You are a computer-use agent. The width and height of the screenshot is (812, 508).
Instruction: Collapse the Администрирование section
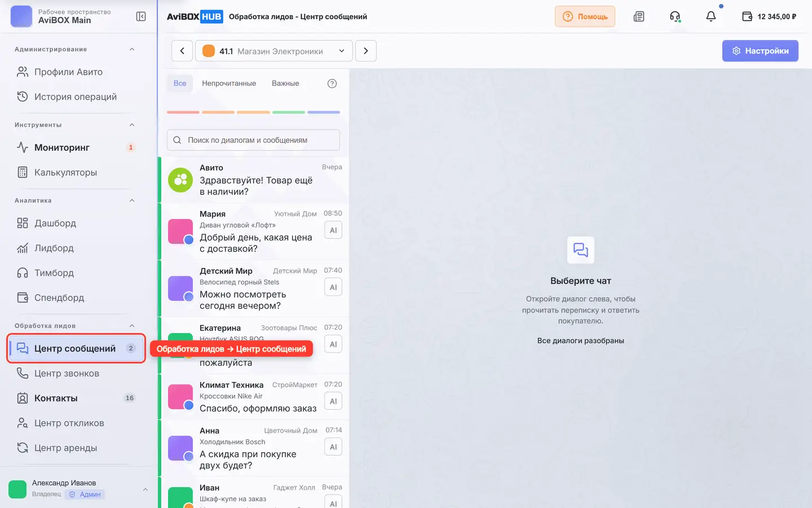point(132,49)
